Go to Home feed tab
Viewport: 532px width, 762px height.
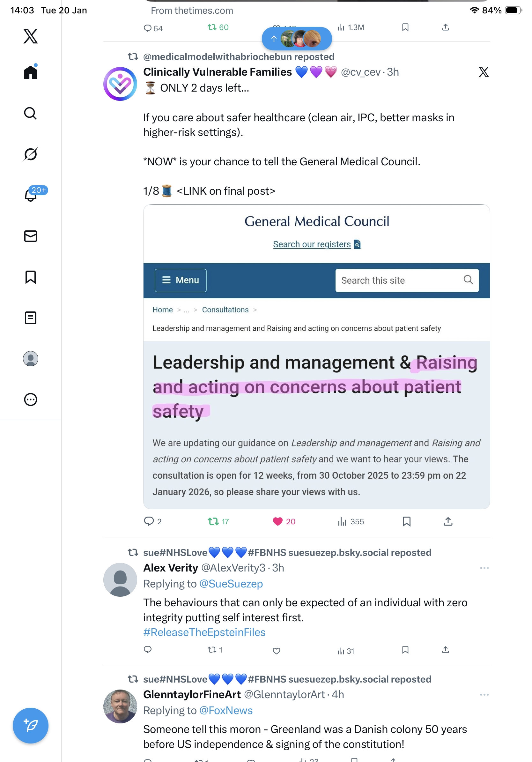(x=31, y=72)
